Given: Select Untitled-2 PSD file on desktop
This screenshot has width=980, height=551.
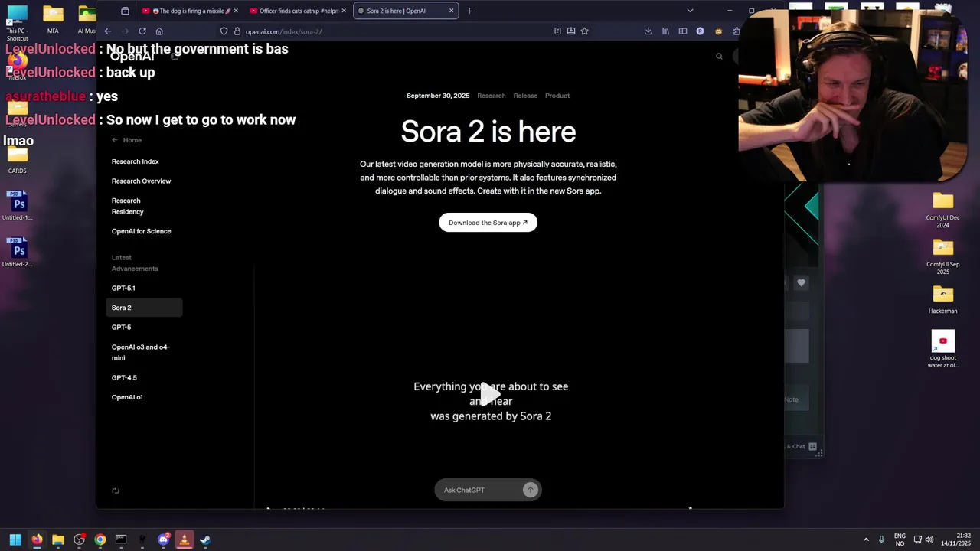Looking at the screenshot, I should point(17,253).
